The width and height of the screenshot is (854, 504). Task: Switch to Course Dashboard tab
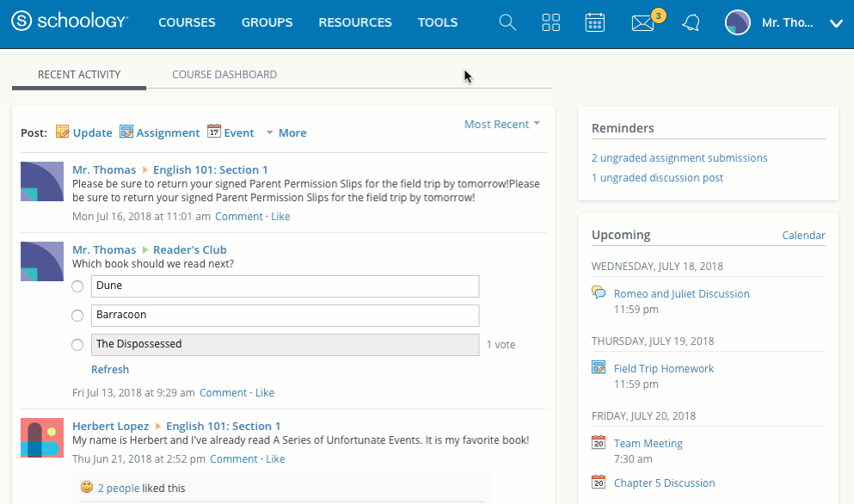pos(224,75)
